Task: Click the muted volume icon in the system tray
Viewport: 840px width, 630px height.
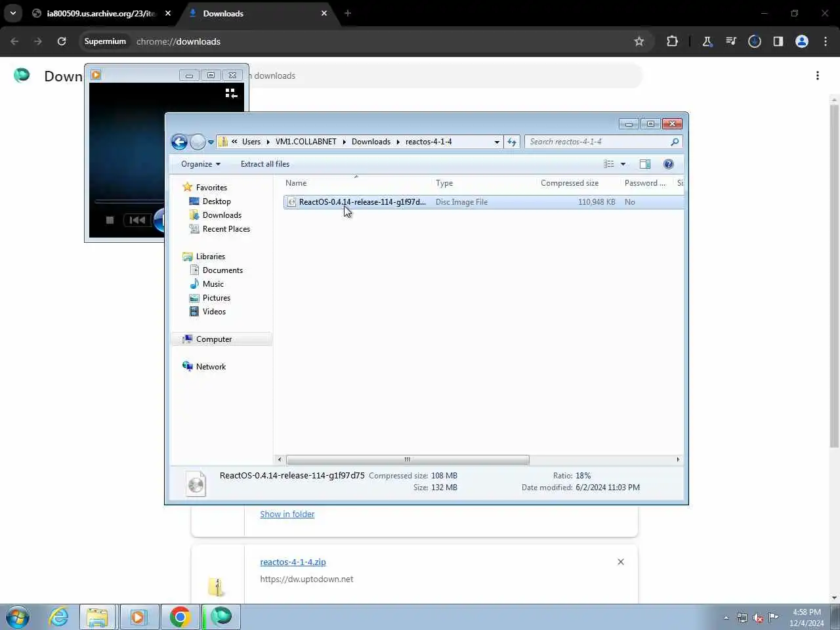Action: [758, 618]
